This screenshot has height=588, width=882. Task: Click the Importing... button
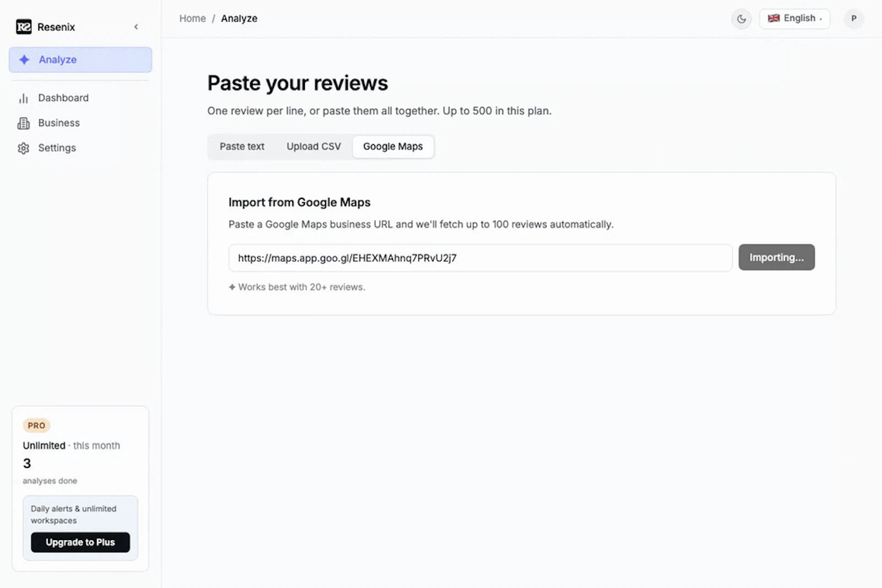(776, 257)
